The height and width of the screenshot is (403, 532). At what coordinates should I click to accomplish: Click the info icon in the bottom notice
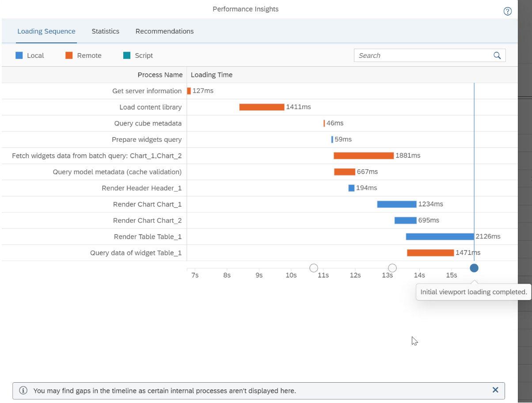[x=23, y=390]
